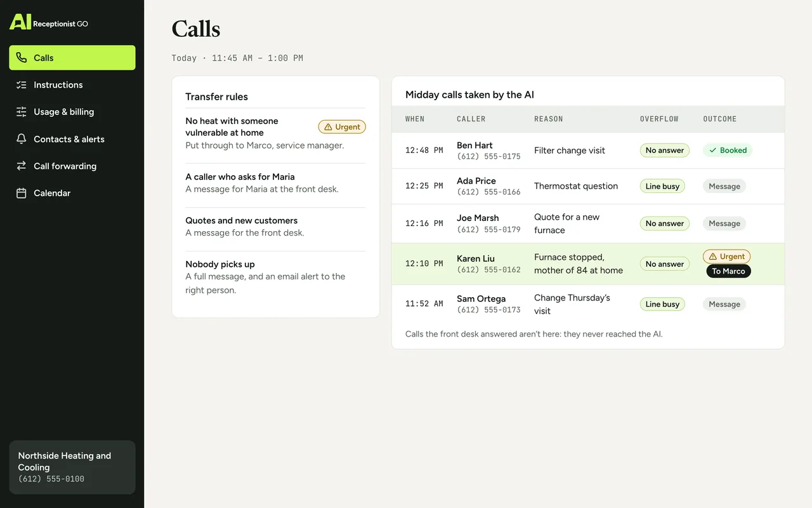Click the No answer badge for Joe Marsh
Screen dimensions: 812x508
tap(665, 224)
